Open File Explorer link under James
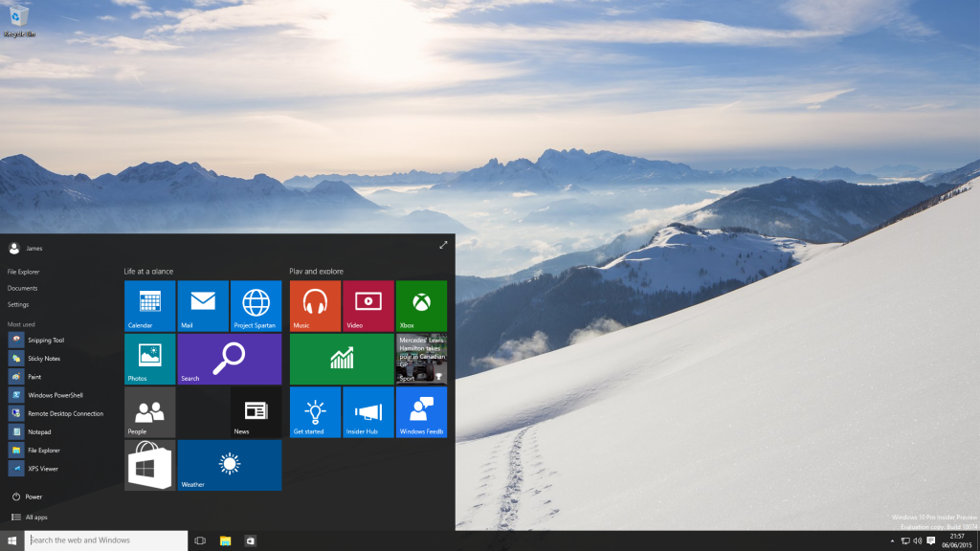 click(x=23, y=272)
